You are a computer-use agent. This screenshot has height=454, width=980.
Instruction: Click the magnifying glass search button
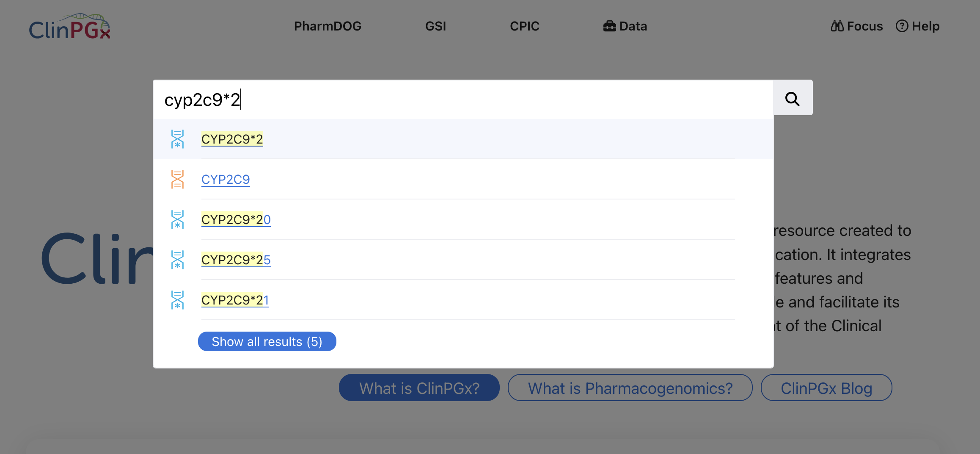pyautogui.click(x=793, y=98)
